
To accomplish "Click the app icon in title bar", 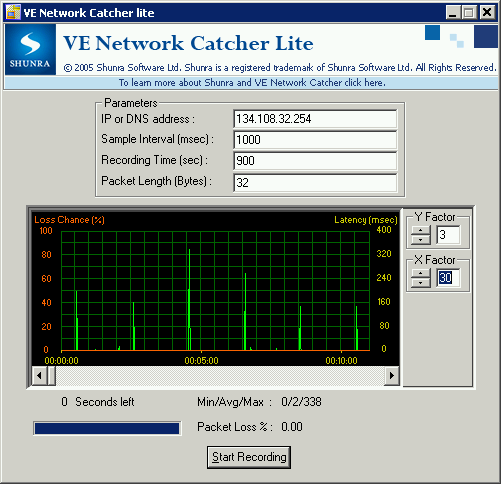I will coord(13,12).
